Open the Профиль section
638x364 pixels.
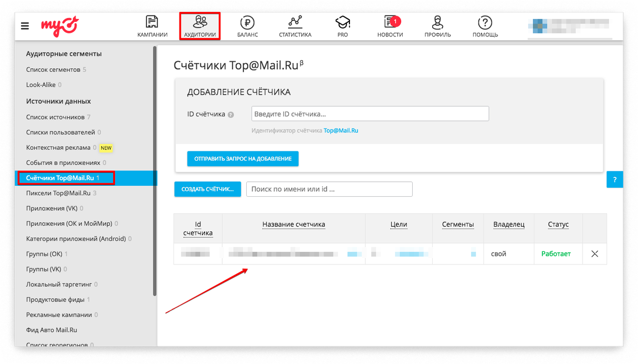point(438,26)
